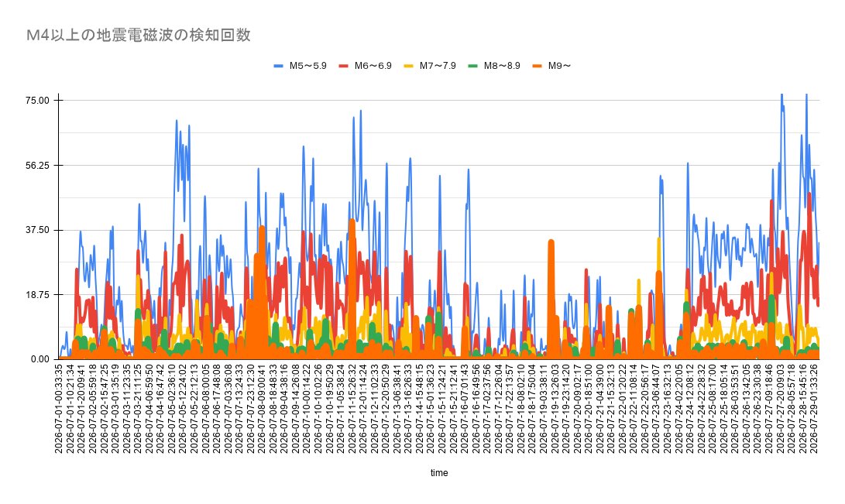Click x-axis label '2026-07-08-09:00:41'
Viewport: 845px width, 504px height.
(263, 409)
